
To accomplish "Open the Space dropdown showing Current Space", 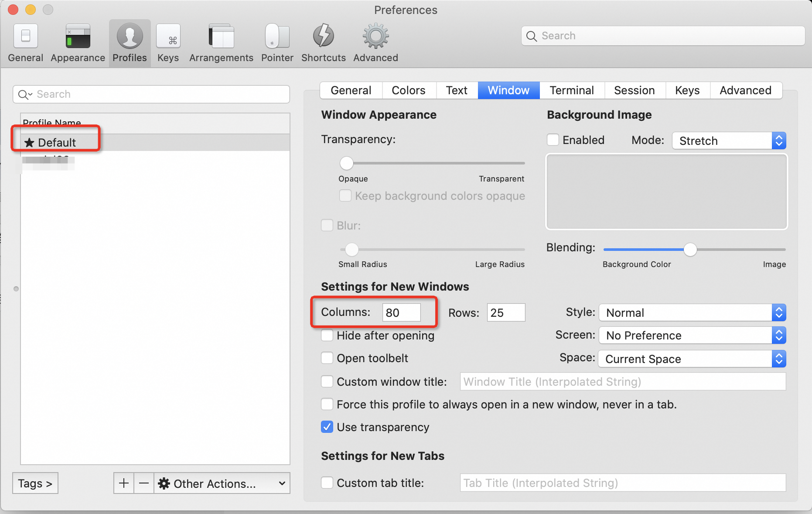I will tap(693, 359).
